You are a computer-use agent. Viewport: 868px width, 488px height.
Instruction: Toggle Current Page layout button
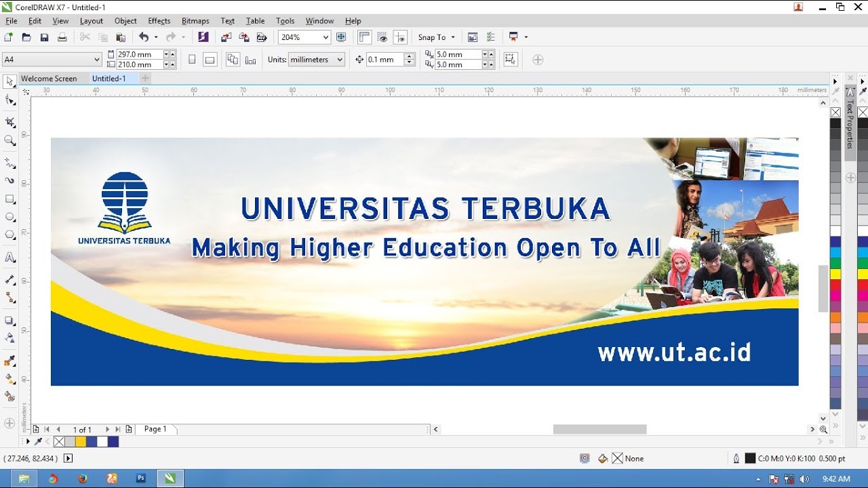coord(251,60)
